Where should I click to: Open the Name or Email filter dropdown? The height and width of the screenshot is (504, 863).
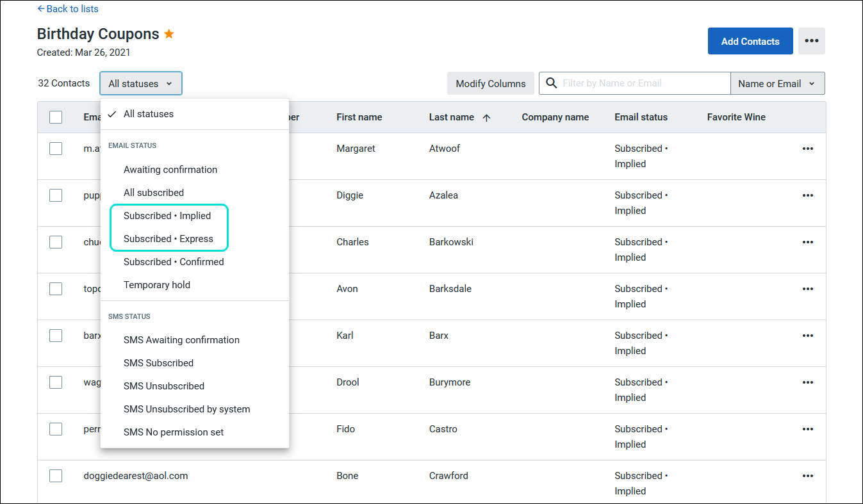[x=777, y=83]
